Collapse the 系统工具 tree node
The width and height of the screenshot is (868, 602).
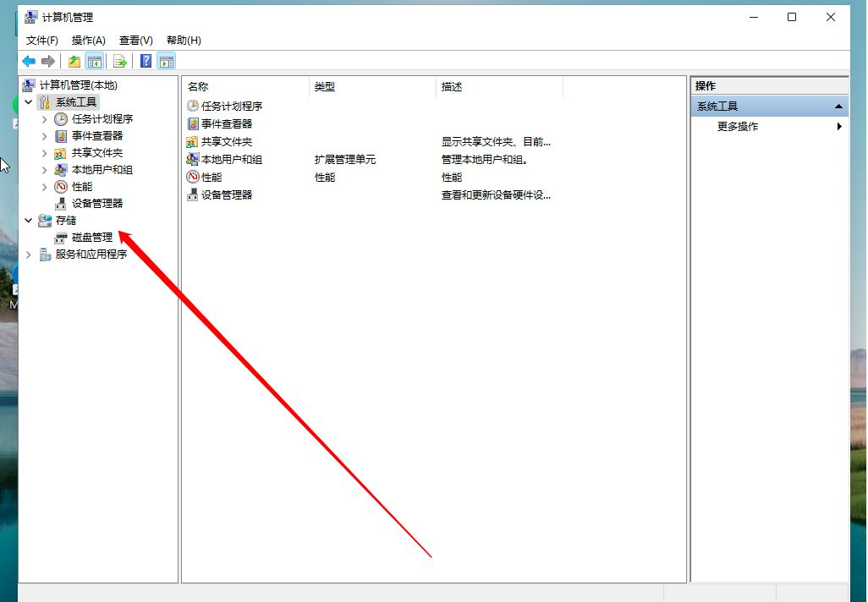coord(28,101)
